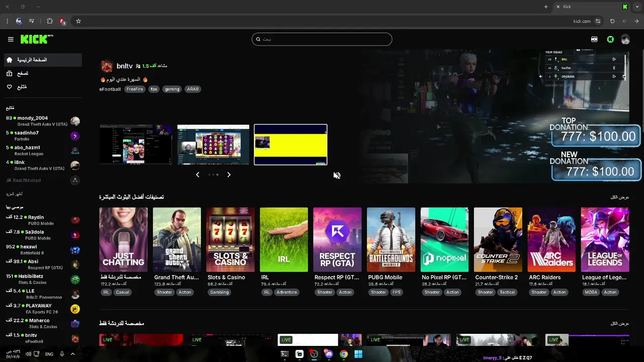This screenshot has width=644, height=362.
Task: Select the fps tag on featured stream
Action: pos(154,89)
